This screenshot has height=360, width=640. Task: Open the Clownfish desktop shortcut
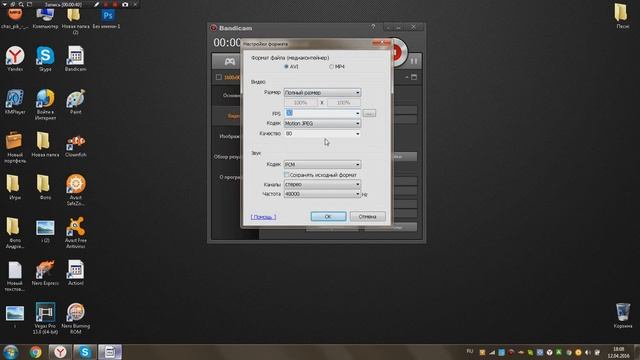pyautogui.click(x=76, y=145)
